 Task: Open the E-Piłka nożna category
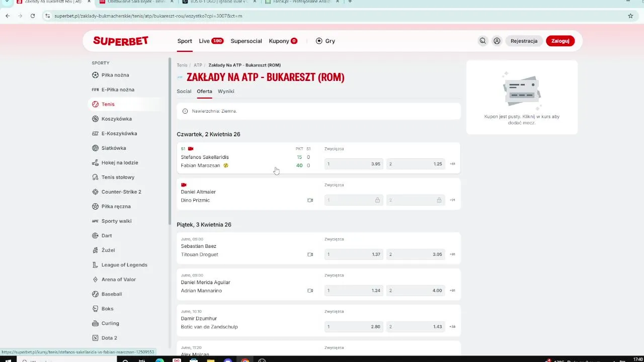113,89
